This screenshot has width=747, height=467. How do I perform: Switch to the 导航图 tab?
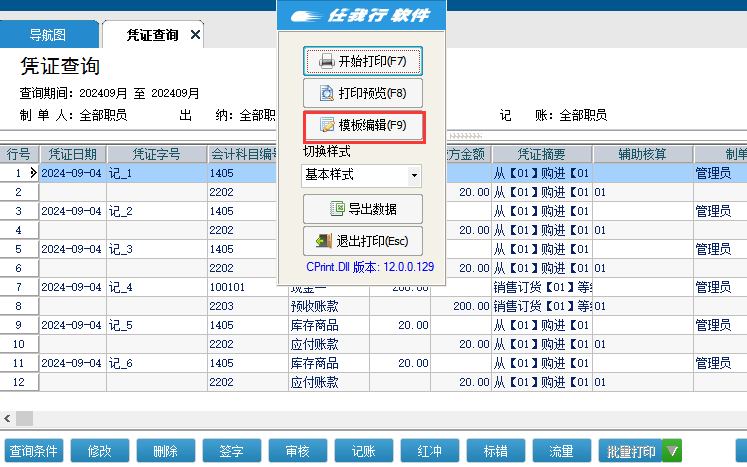tap(47, 35)
